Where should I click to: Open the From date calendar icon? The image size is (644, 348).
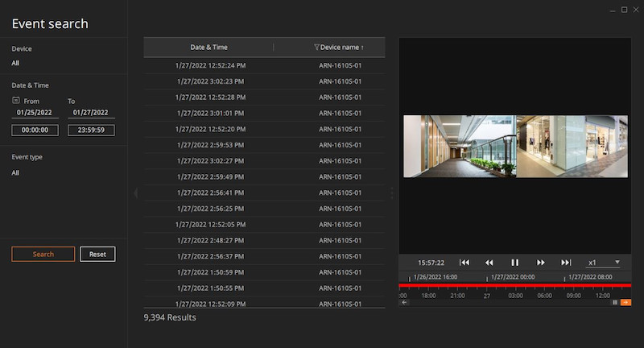point(16,101)
